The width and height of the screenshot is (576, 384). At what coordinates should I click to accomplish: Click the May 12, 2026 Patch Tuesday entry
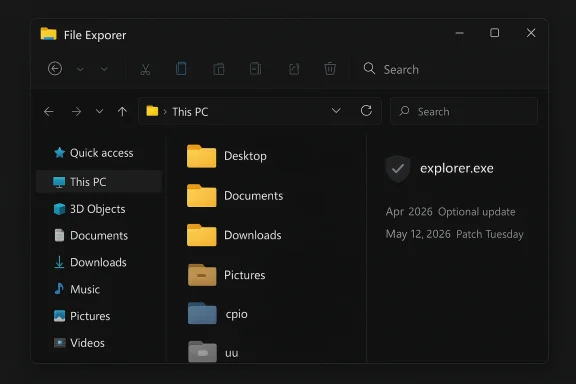(x=454, y=234)
